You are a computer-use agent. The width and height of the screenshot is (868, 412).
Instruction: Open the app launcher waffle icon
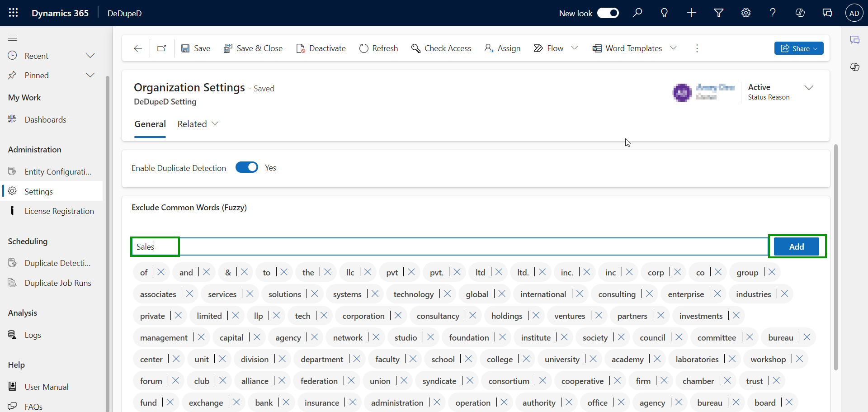click(x=13, y=13)
